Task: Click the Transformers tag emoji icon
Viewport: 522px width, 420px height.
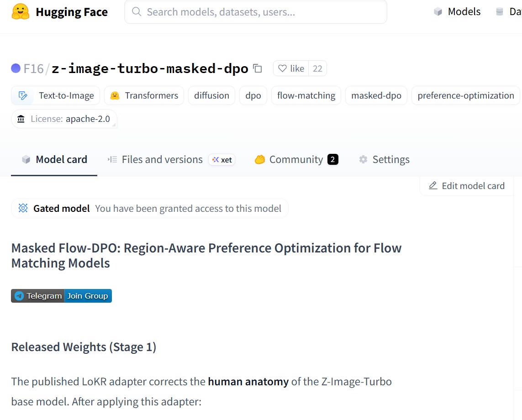Action: coord(115,96)
